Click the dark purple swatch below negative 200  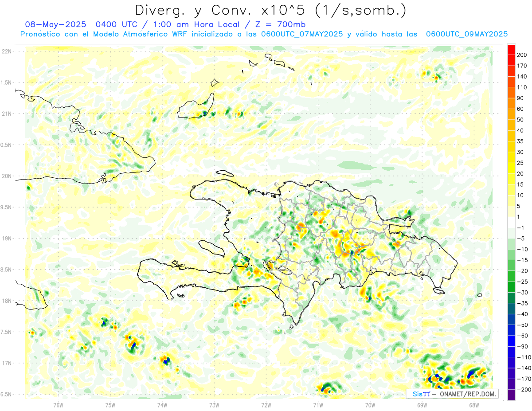point(511,395)
